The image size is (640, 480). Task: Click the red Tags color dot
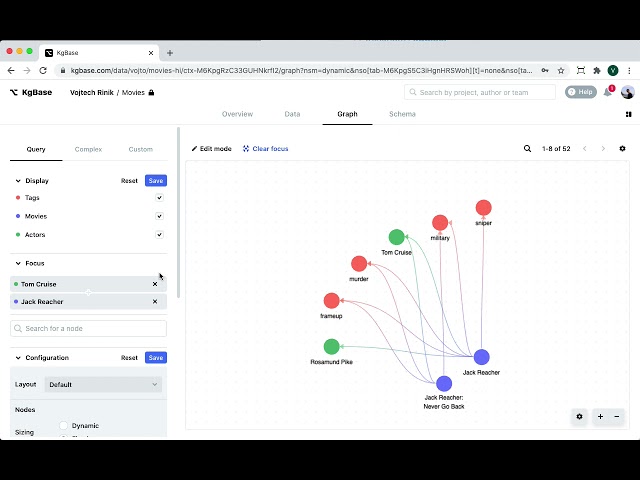point(18,198)
